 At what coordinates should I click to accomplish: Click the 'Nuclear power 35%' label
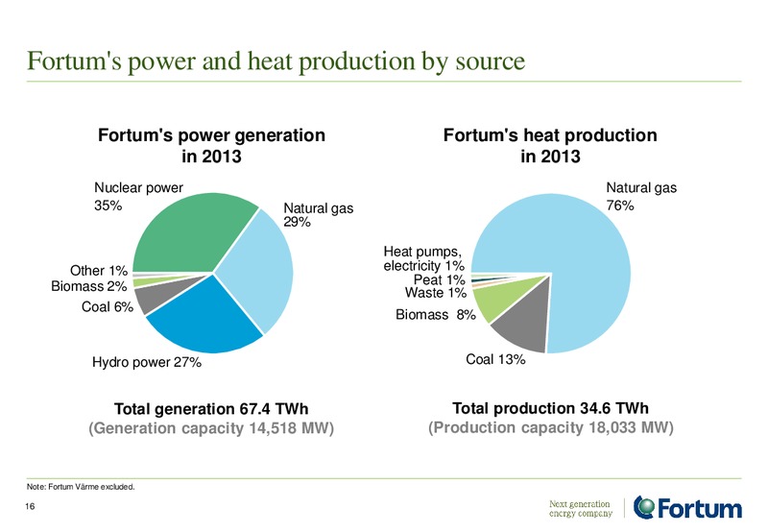pos(138,197)
